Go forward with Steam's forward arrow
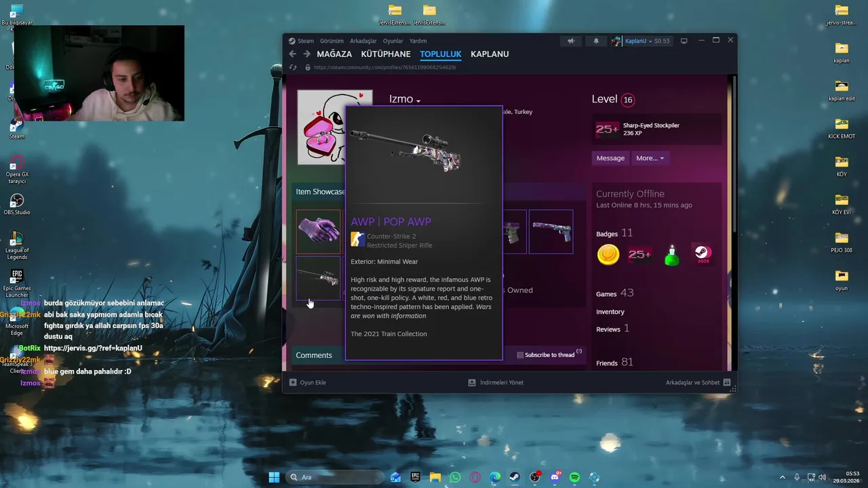The width and height of the screenshot is (868, 488). (307, 54)
